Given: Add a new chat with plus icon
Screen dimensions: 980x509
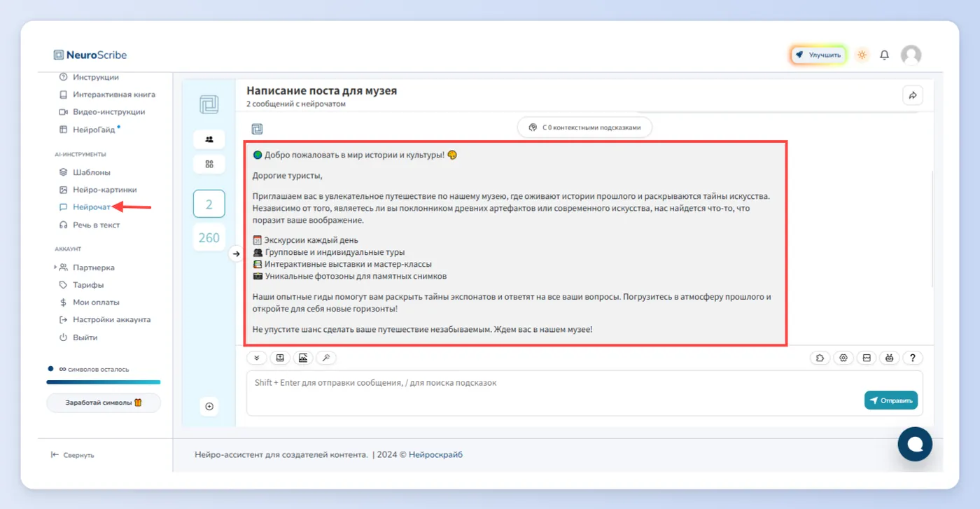Looking at the screenshot, I should pyautogui.click(x=209, y=406).
